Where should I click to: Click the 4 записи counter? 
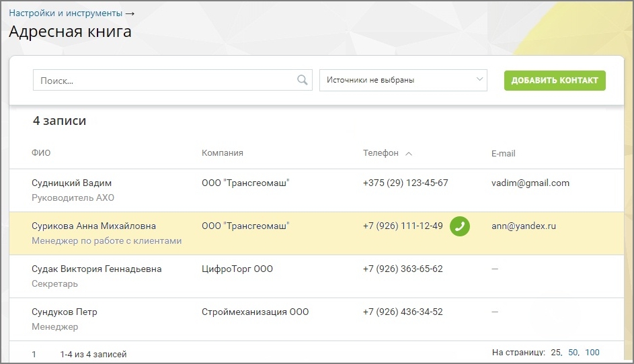point(59,121)
